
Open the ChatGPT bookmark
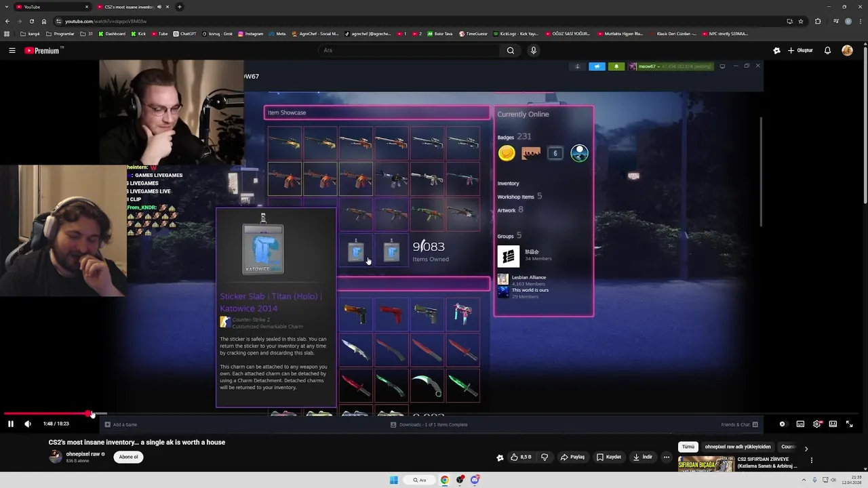click(x=184, y=33)
